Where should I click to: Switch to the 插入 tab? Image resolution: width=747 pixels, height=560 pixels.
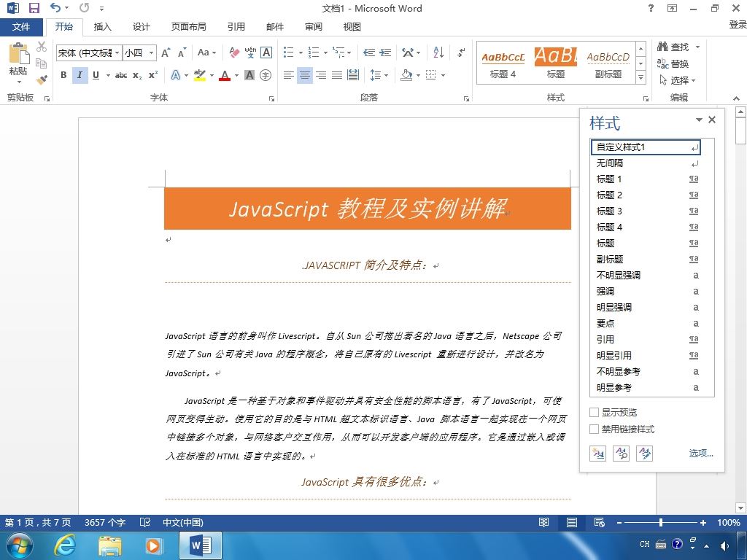(102, 27)
